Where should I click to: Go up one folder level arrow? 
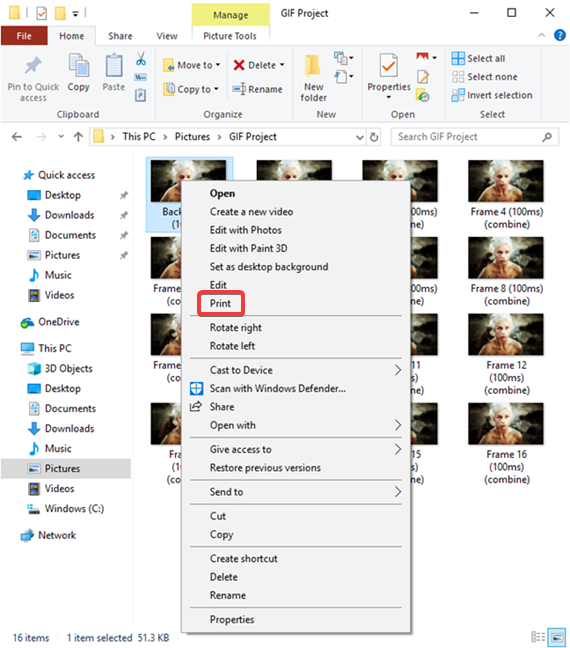point(78,137)
